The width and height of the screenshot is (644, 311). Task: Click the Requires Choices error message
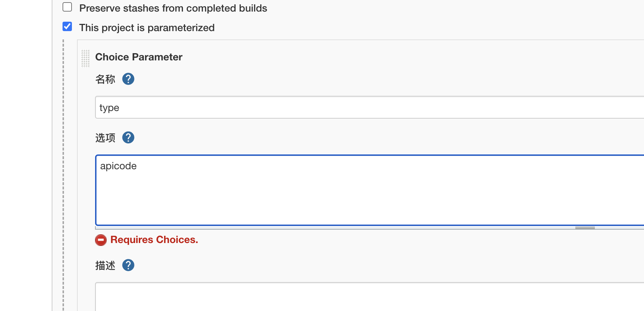(154, 239)
